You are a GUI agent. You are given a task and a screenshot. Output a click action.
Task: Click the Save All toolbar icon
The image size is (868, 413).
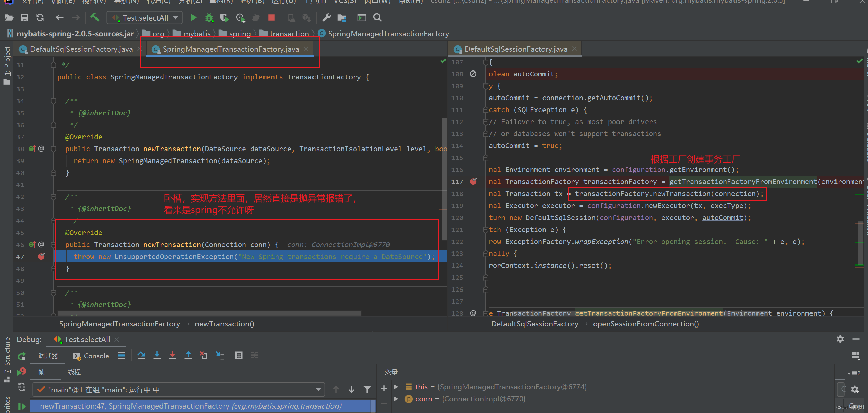point(25,17)
